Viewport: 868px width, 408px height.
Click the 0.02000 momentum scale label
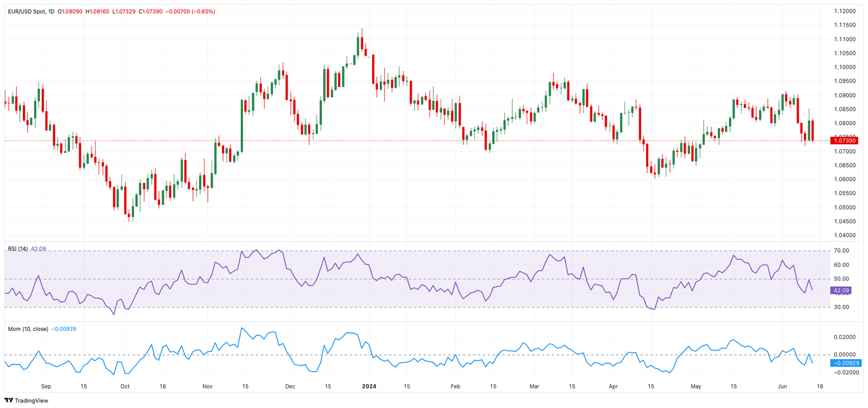pos(845,337)
